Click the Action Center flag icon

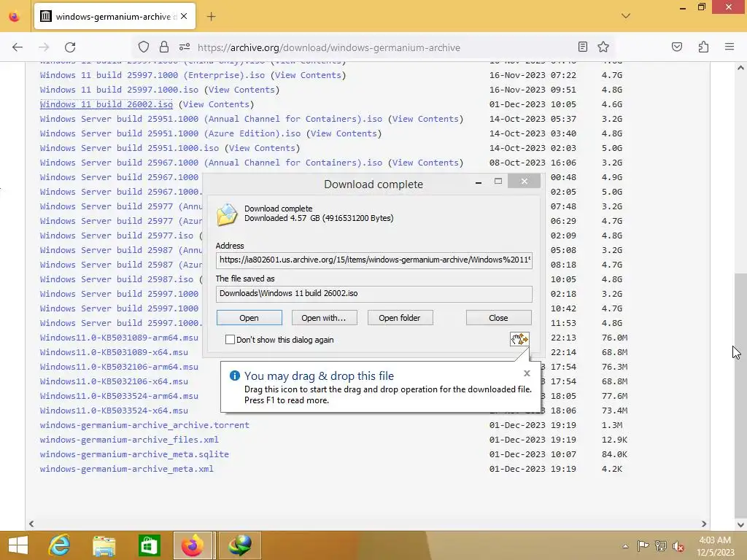643,545
